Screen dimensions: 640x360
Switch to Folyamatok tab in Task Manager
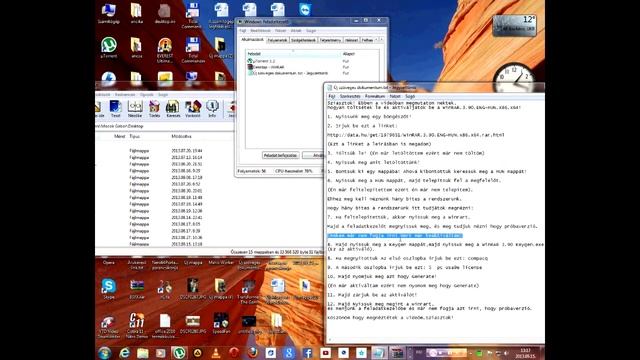click(x=278, y=40)
